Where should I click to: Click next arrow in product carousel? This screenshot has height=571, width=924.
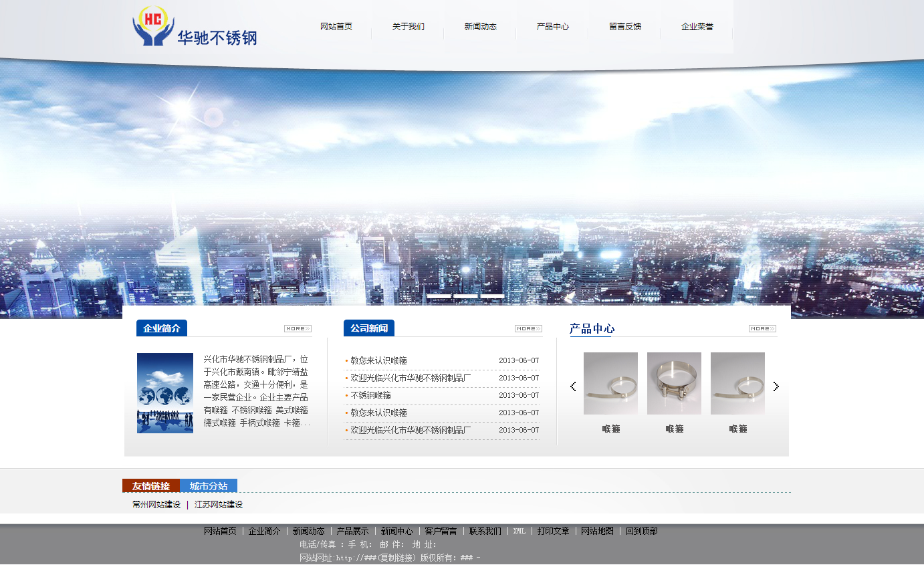tap(776, 386)
